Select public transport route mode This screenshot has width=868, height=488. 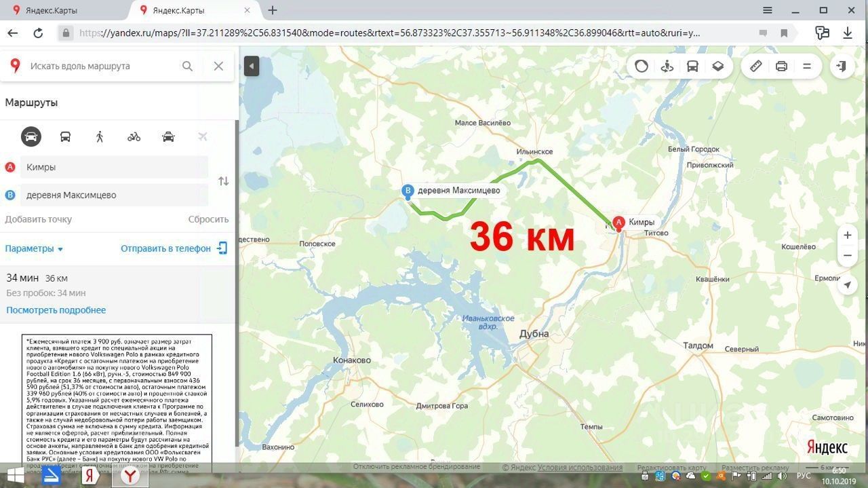tap(65, 136)
